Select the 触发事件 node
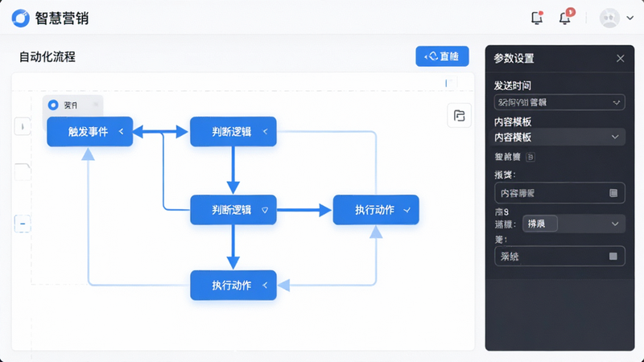644x362 pixels. pyautogui.click(x=90, y=131)
